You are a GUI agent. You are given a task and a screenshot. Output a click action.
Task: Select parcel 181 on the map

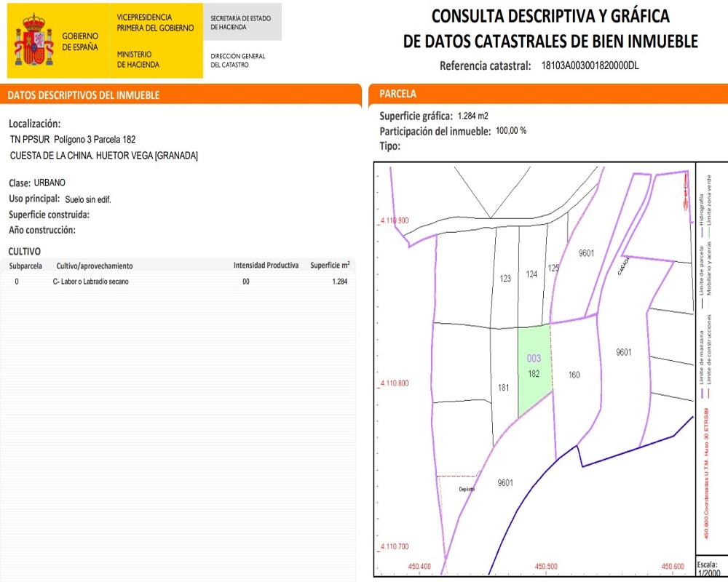tap(503, 388)
